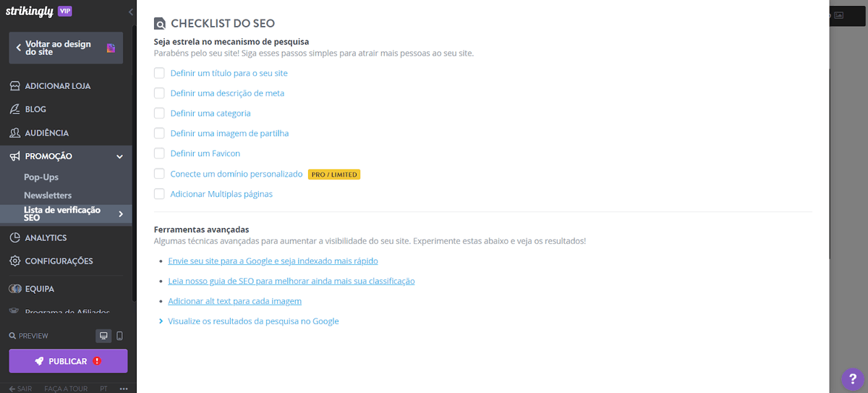This screenshot has height=393, width=868.
Task: Switch to mobile preview mode
Action: 119,336
